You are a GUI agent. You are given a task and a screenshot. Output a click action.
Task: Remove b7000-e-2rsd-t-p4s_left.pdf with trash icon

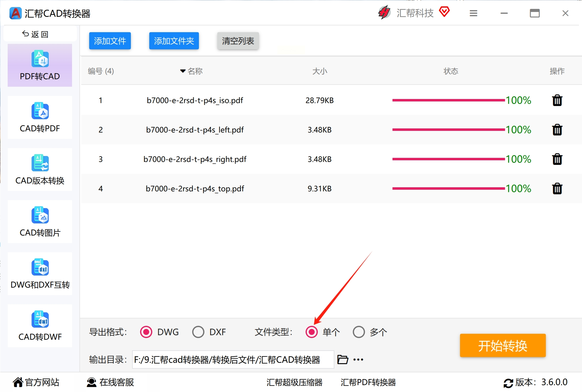pyautogui.click(x=557, y=130)
